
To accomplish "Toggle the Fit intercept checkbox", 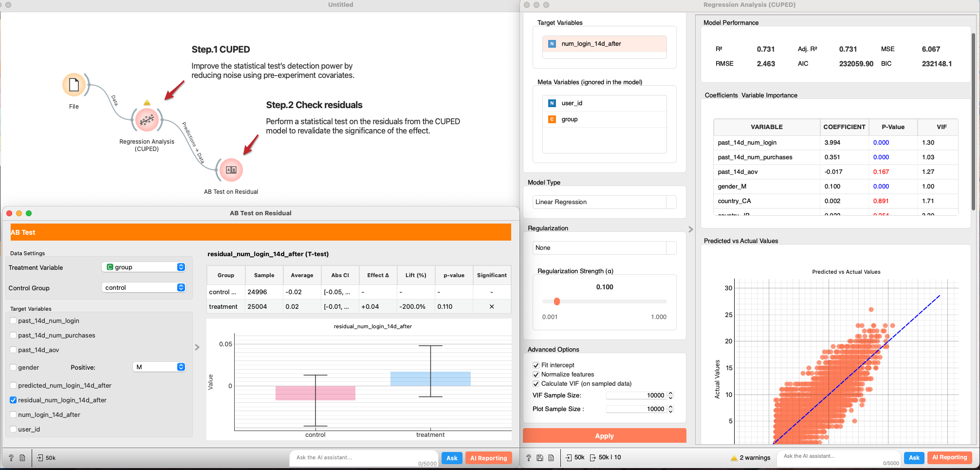I will 536,365.
